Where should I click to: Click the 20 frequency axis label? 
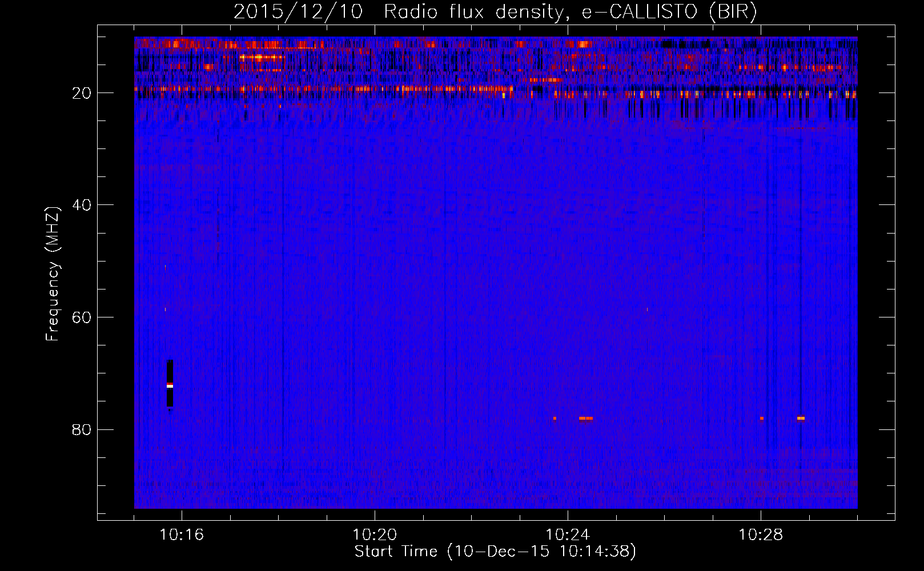82,93
